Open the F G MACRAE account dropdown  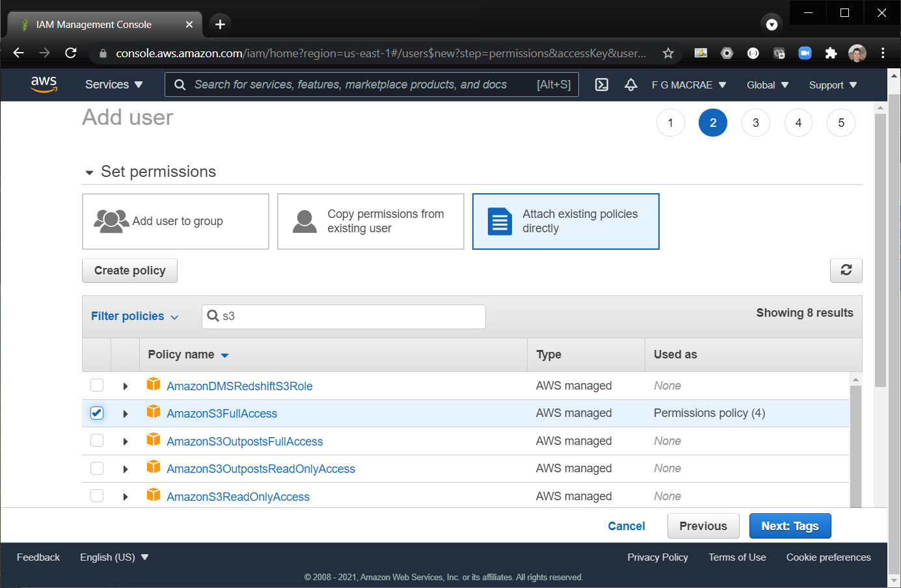689,85
